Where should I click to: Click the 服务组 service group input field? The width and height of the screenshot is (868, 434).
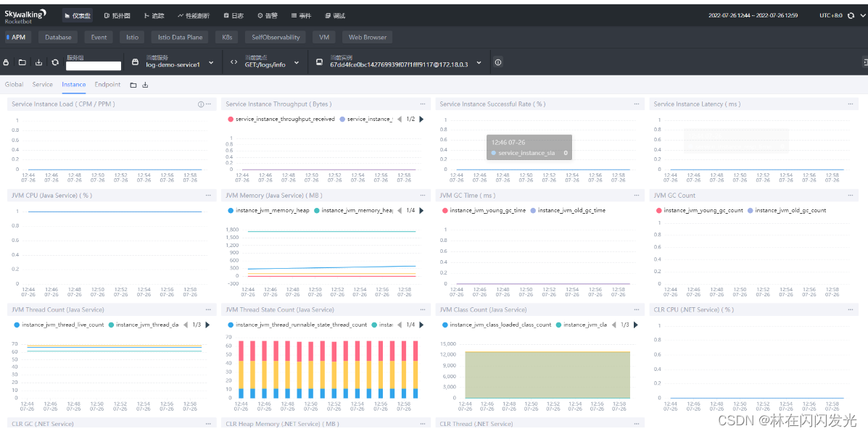93,66
